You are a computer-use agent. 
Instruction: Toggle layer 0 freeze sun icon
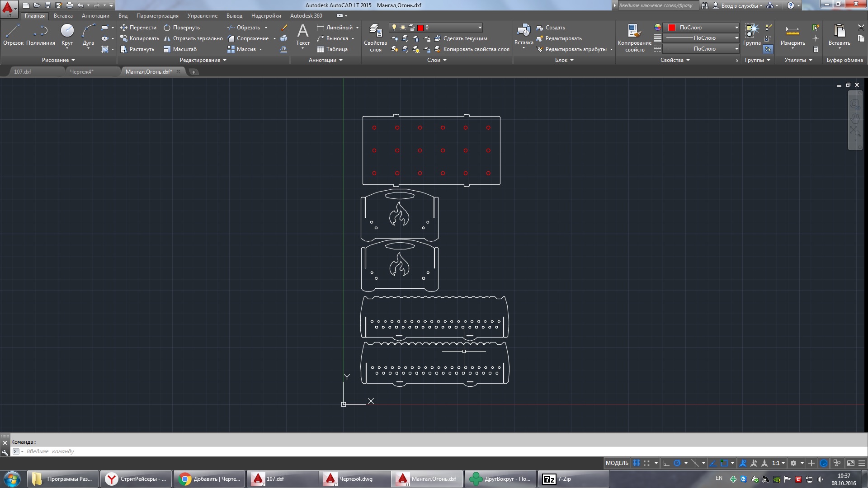coord(403,28)
